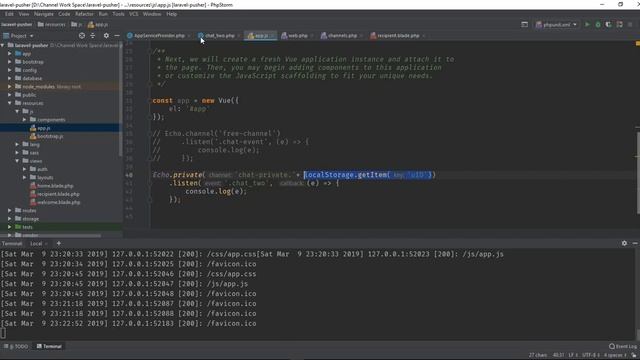Viewport: 640px width, 360px height.
Task: Select the tests folder in tree
Action: coord(27,227)
